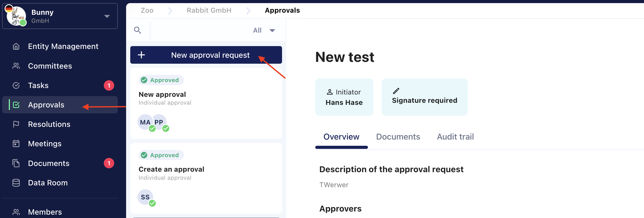Click the Data Room database icon

point(16,183)
